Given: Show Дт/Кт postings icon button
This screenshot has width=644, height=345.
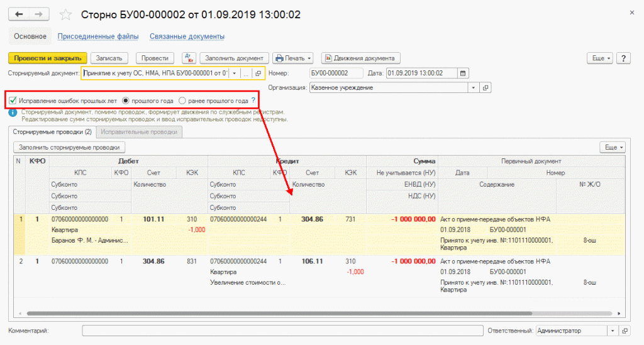Looking at the screenshot, I should point(189,58).
